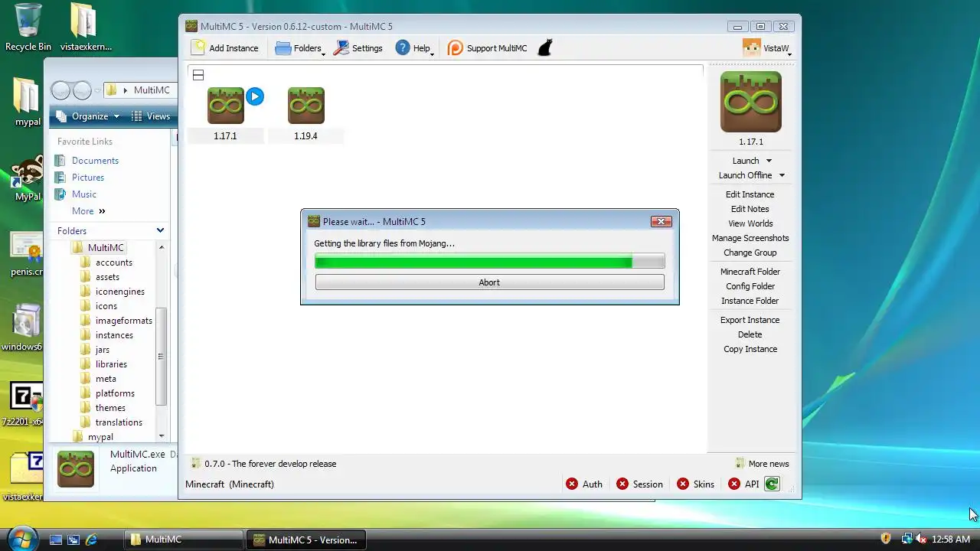980x551 pixels.
Task: Click the Auth status indicator
Action: tap(584, 484)
